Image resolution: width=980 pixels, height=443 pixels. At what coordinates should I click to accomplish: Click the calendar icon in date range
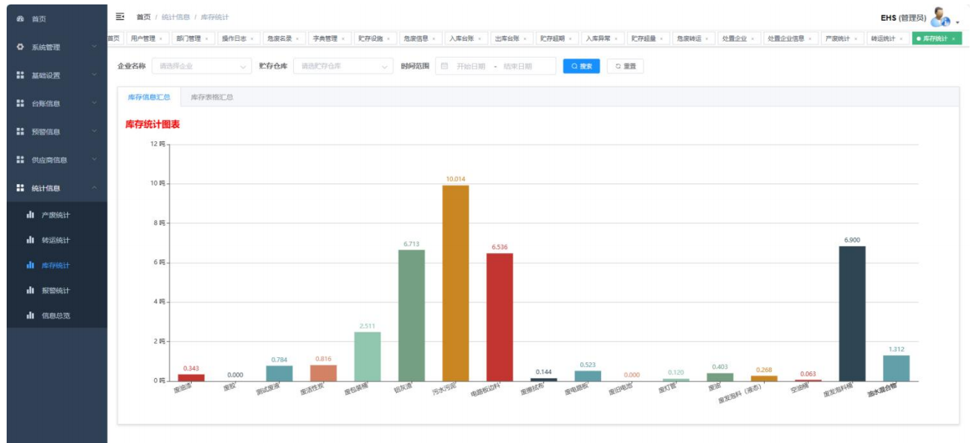(444, 67)
